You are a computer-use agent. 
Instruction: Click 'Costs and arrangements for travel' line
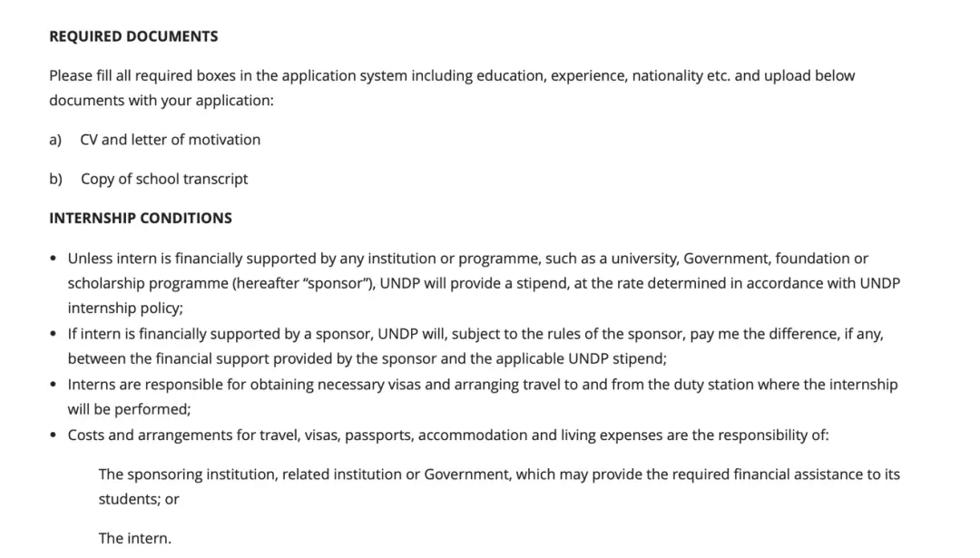click(x=448, y=436)
